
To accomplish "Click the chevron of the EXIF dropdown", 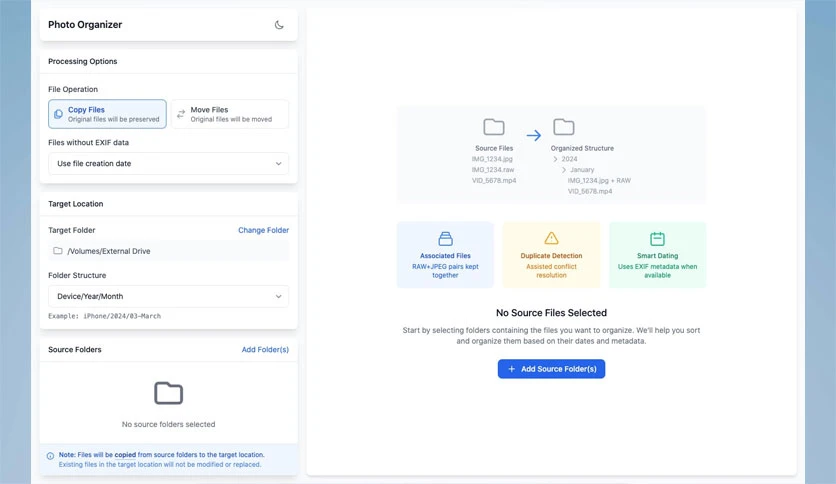I will [278, 164].
